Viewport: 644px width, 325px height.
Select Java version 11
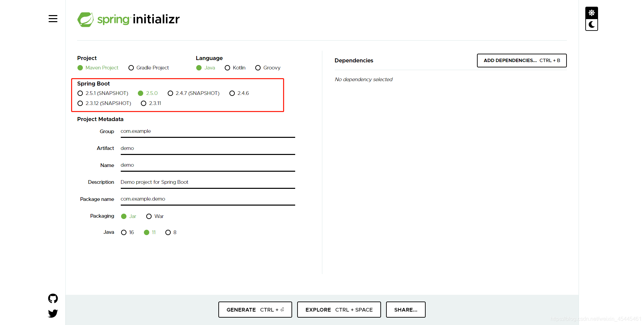coord(150,232)
